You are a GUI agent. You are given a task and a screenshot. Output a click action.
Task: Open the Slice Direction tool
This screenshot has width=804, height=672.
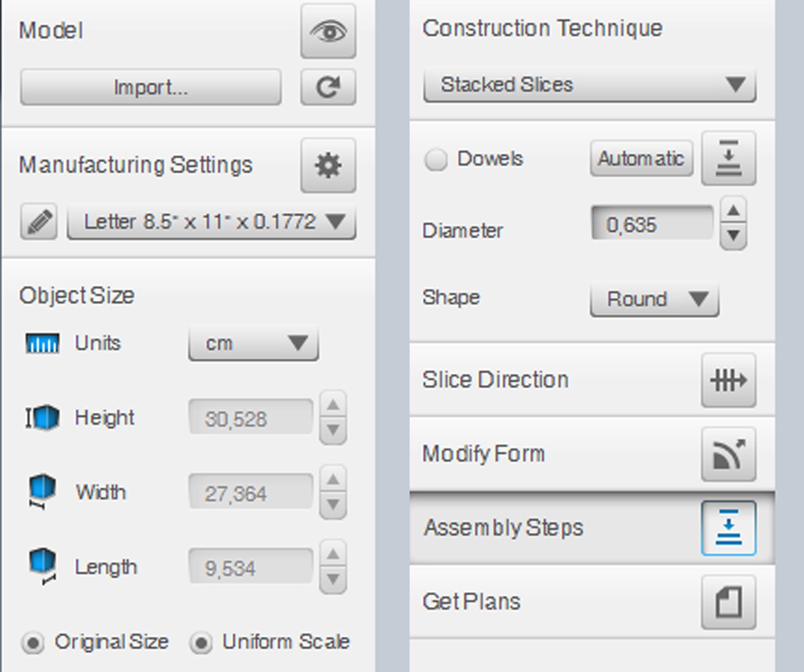[728, 380]
